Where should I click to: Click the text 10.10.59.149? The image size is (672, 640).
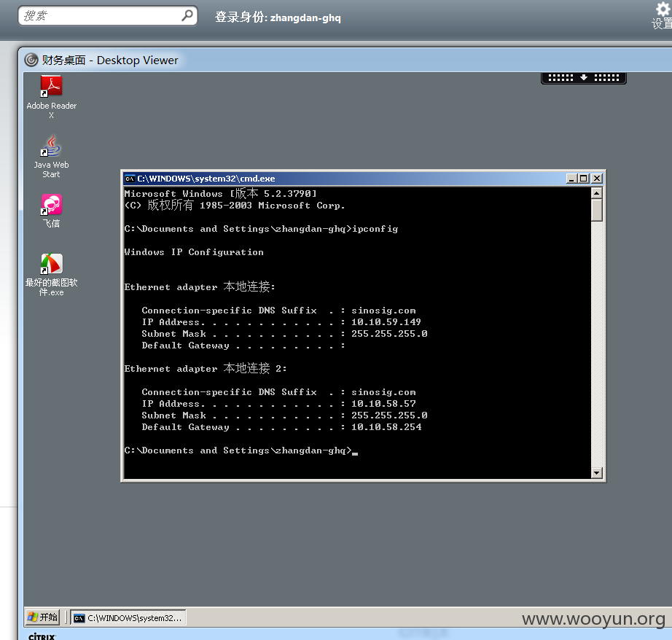coord(386,322)
